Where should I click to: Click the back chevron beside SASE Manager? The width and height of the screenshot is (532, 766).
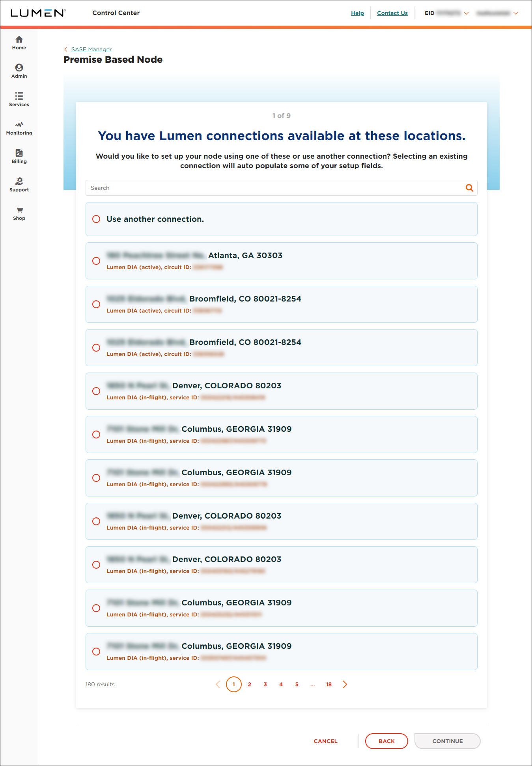66,49
